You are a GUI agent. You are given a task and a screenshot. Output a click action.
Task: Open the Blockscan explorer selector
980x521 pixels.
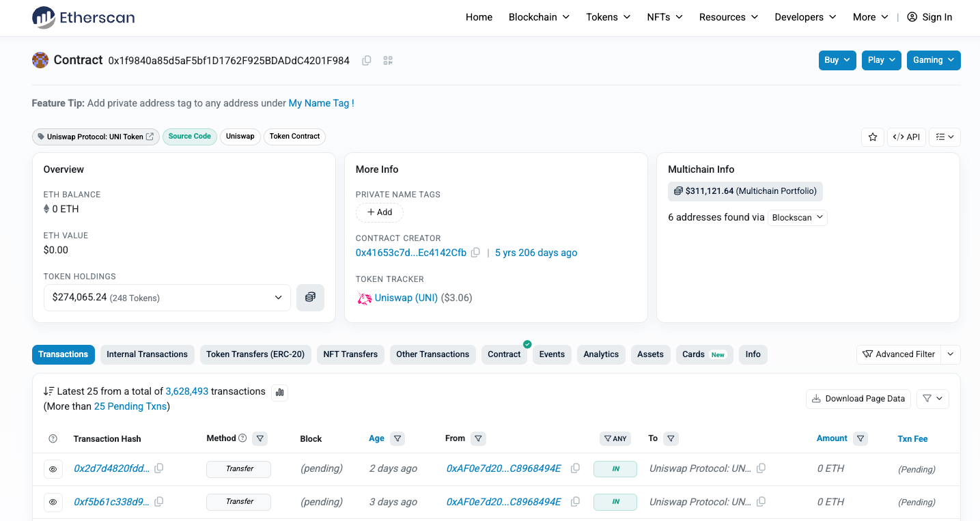pos(798,218)
